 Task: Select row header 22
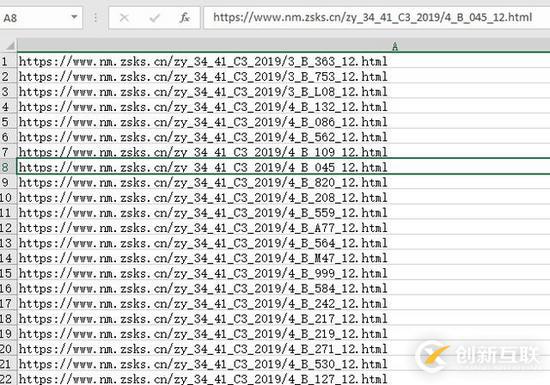pos(8,379)
